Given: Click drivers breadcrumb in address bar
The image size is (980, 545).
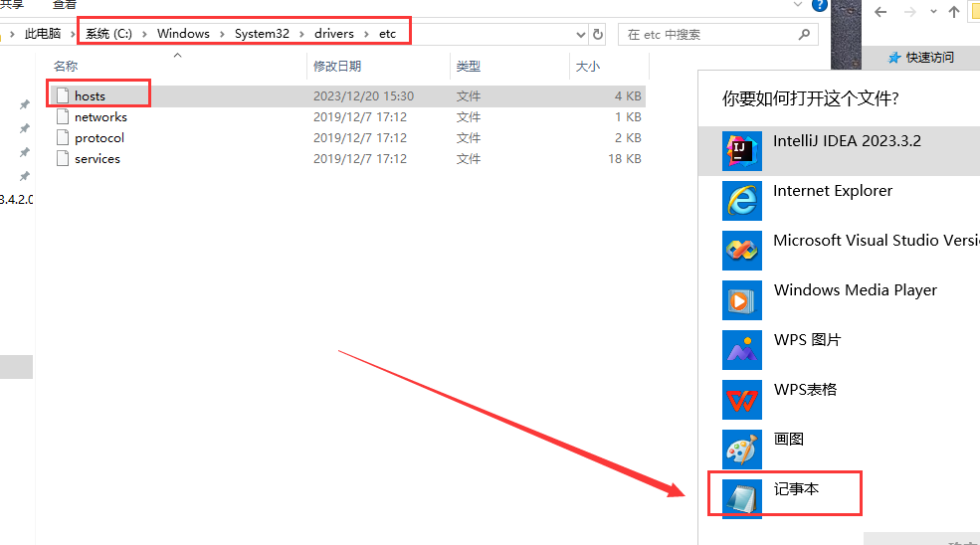Looking at the screenshot, I should pos(333,34).
